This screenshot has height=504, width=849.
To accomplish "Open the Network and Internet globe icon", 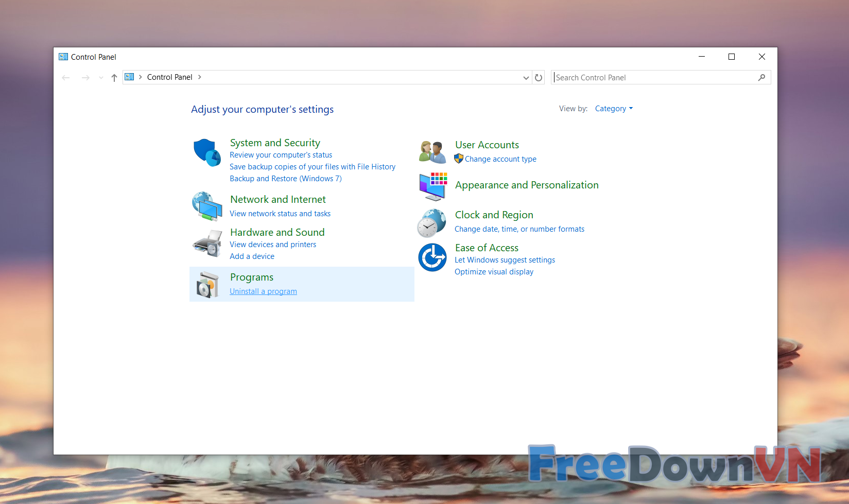I will click(x=207, y=206).
